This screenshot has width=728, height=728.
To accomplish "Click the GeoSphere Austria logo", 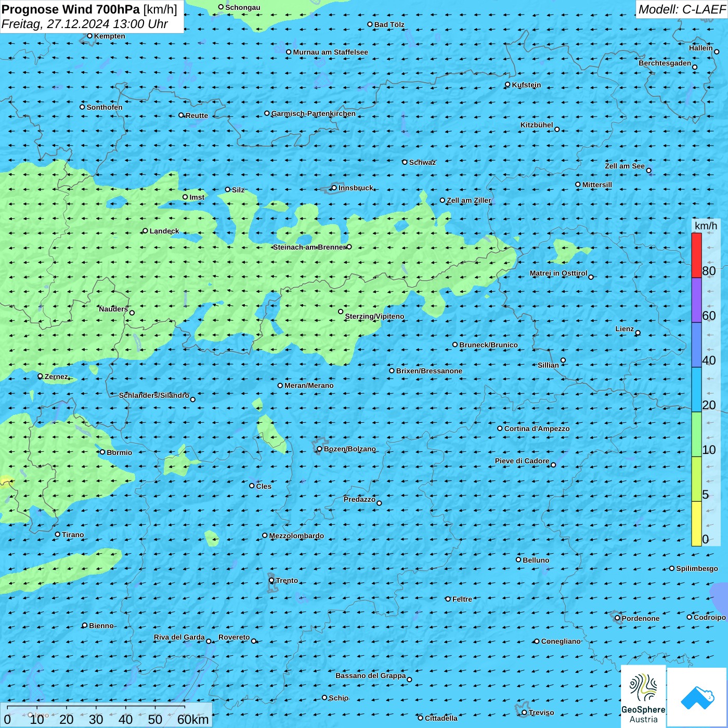I will [643, 697].
